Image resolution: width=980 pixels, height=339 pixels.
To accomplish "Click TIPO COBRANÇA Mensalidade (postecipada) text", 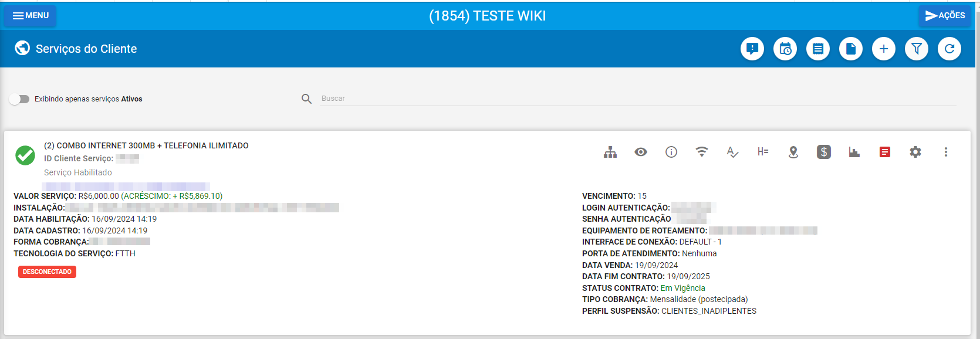I will point(699,299).
